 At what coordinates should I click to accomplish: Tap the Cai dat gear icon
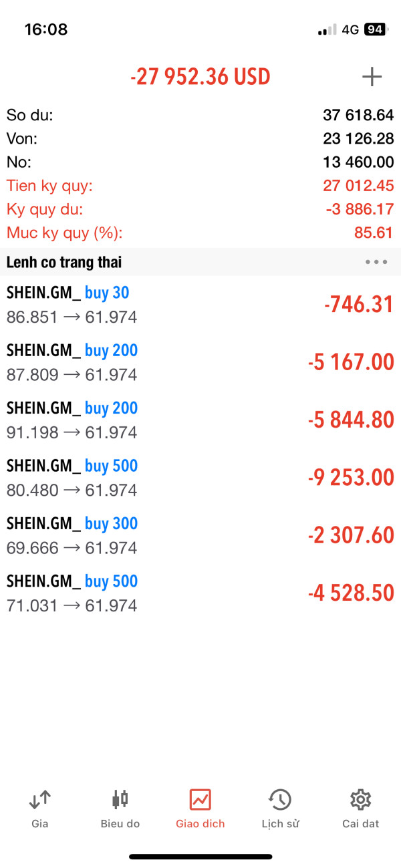[x=361, y=799]
